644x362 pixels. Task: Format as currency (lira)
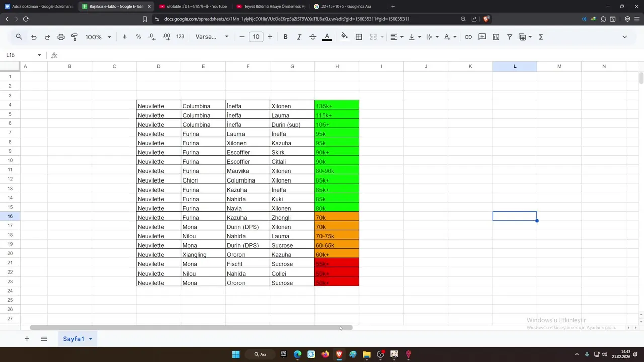point(125,37)
